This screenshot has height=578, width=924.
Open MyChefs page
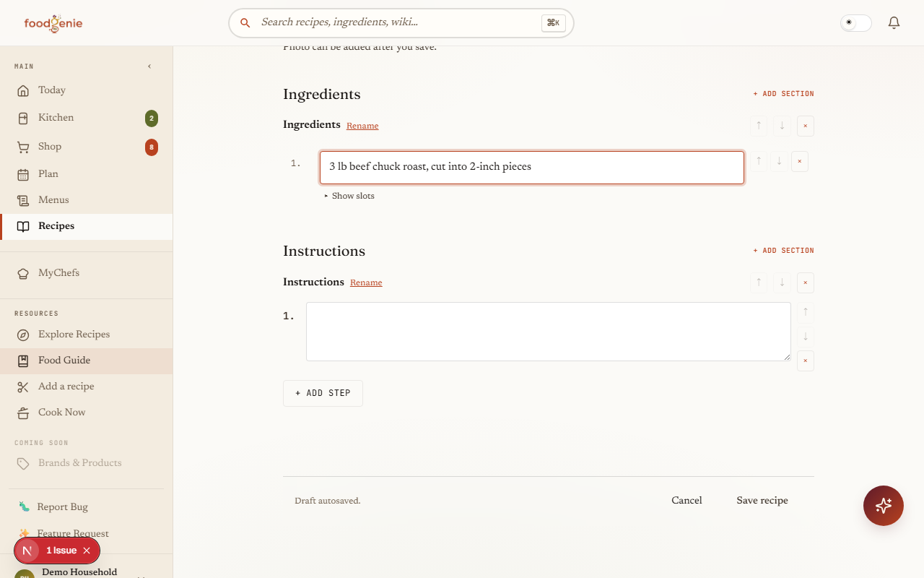[87, 273]
